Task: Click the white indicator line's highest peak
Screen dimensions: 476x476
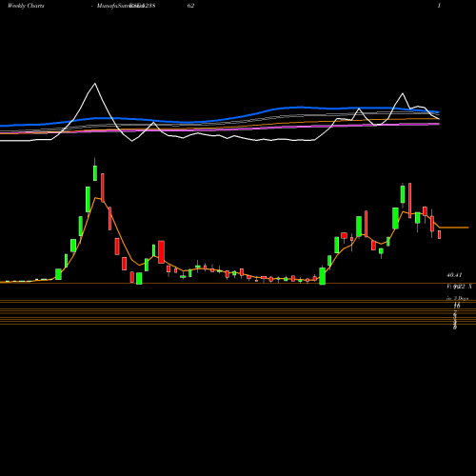Action: coord(95,84)
